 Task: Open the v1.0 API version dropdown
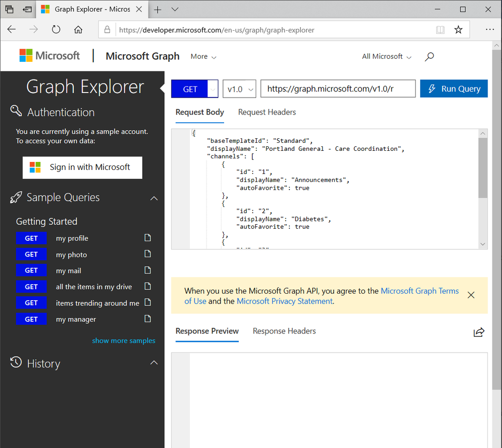coord(240,89)
